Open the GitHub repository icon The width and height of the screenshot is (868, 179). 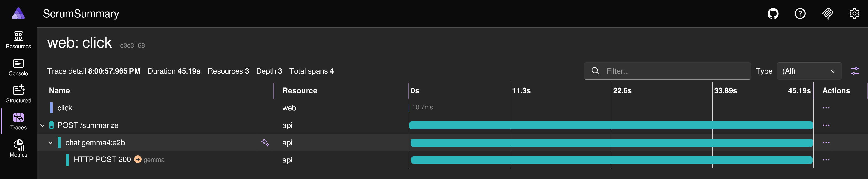tap(773, 14)
